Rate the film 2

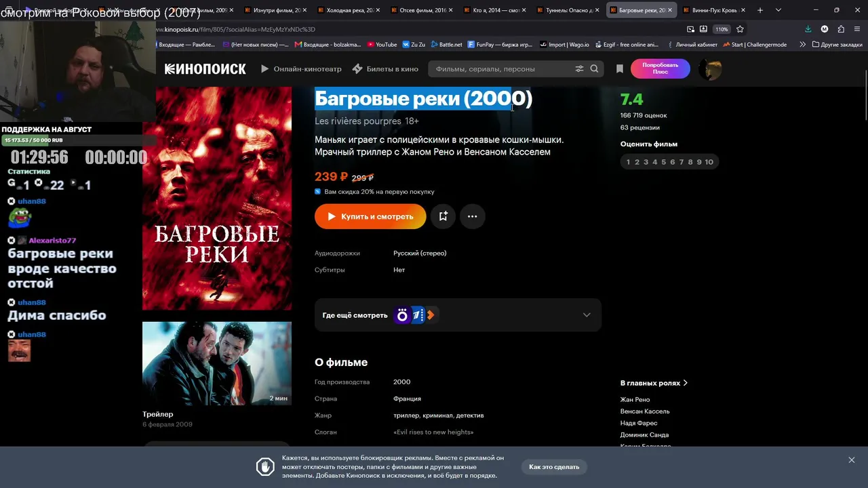[637, 162]
